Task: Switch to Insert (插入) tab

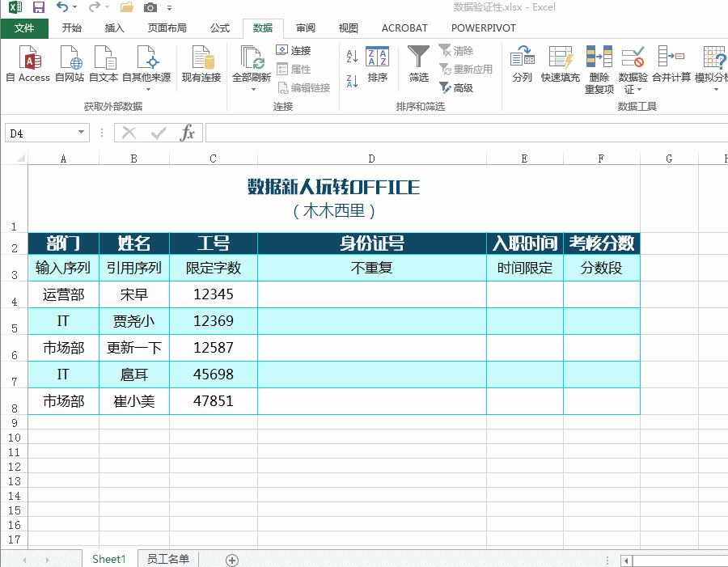Action: coord(114,28)
